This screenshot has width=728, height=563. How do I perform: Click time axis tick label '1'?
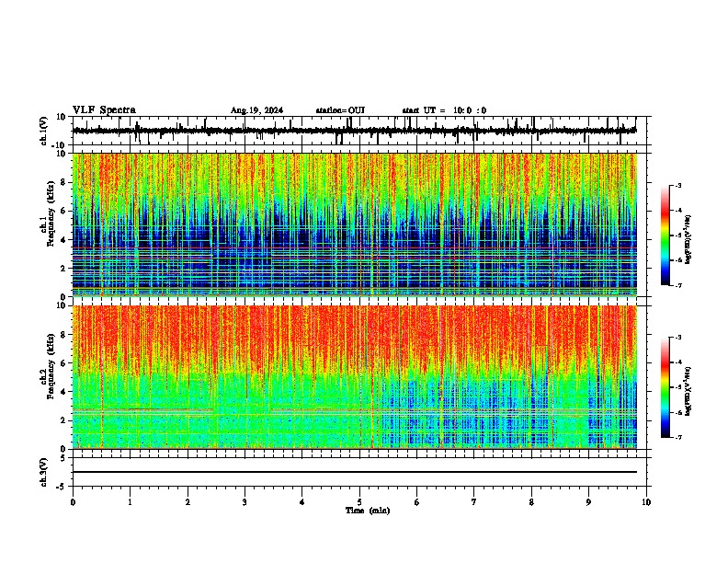130,502
